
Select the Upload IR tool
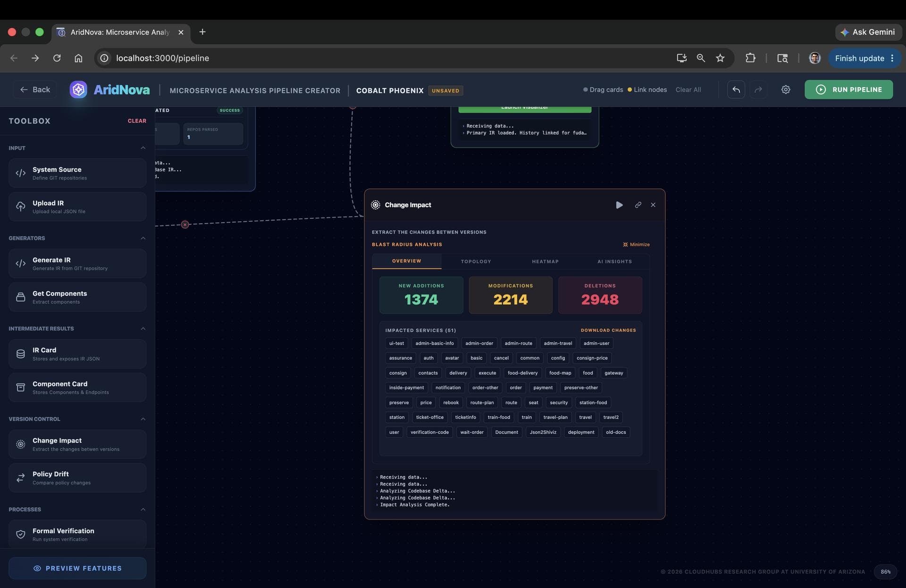click(77, 207)
